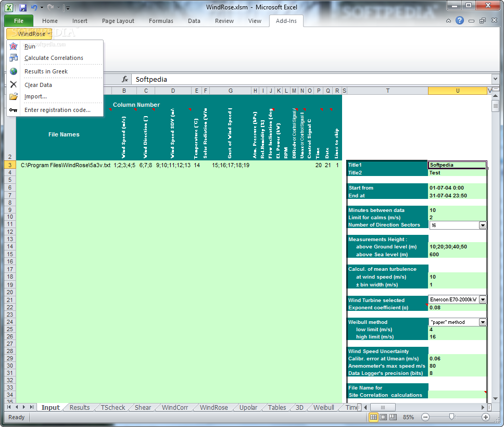Viewport: 504px width, 427px height.
Task: Open the Insert ribbon tab
Action: 80,21
